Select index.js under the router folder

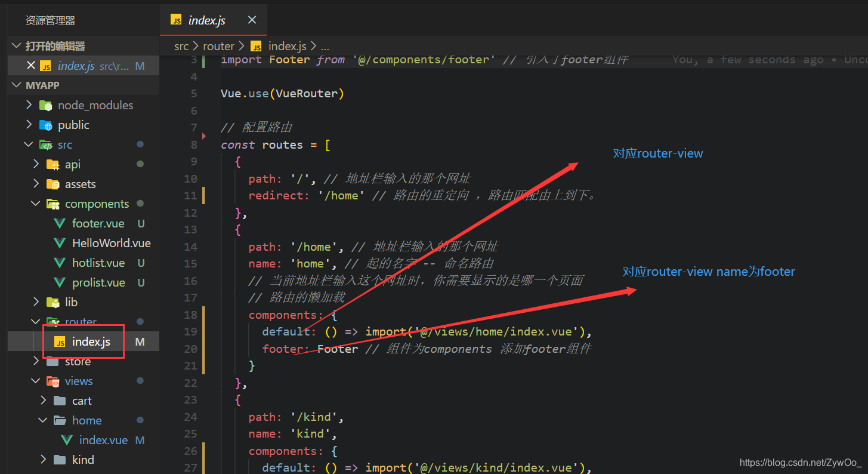click(91, 342)
